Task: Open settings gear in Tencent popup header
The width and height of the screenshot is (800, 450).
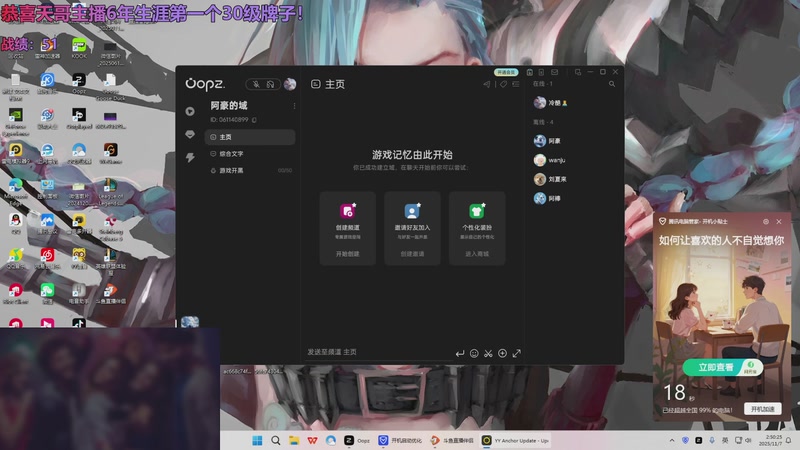Action: pos(766,221)
